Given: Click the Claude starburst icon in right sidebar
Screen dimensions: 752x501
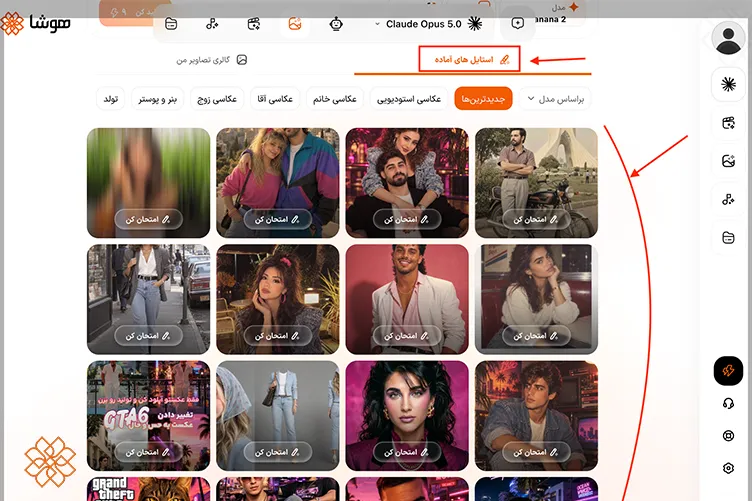Looking at the screenshot, I should (728, 85).
